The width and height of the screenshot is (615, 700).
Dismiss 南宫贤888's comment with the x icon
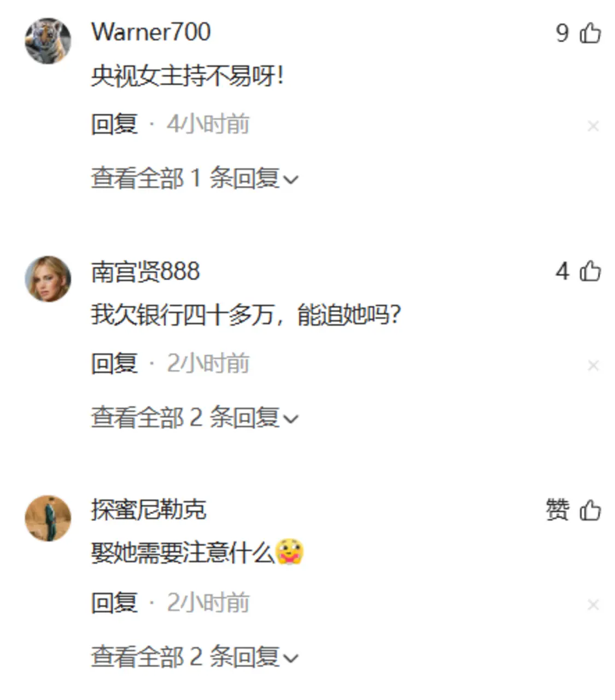click(x=593, y=365)
